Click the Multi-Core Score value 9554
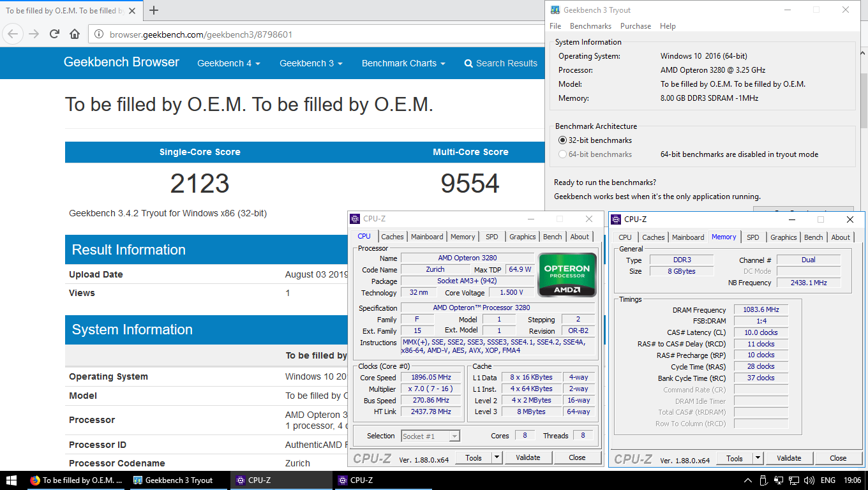The height and width of the screenshot is (490, 868). click(470, 184)
